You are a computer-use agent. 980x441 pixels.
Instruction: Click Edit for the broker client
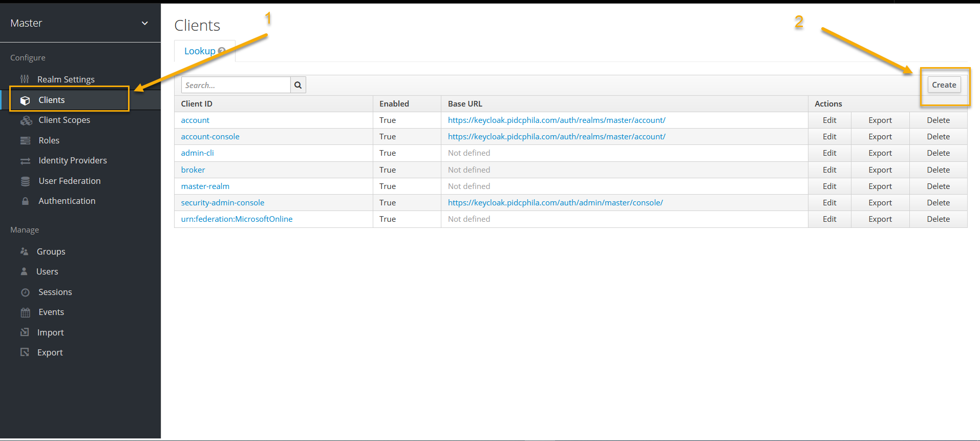click(x=829, y=170)
